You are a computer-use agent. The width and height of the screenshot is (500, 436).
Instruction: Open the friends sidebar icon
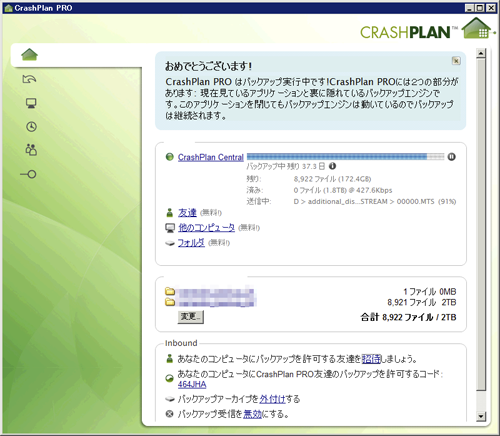[x=31, y=150]
